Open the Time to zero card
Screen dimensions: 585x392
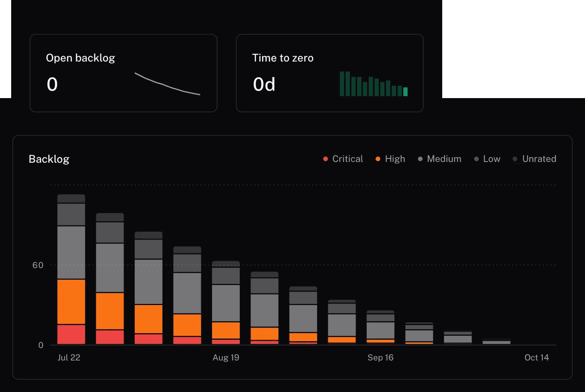[330, 73]
